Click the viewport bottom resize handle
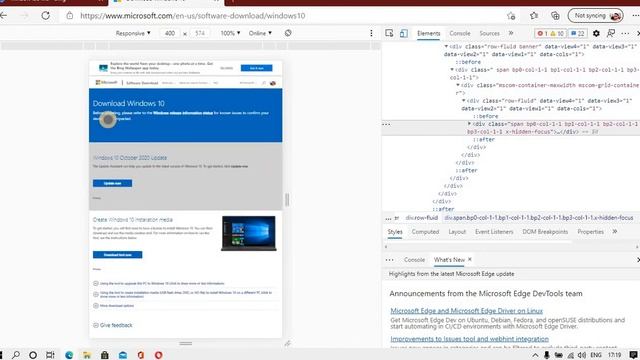 coord(186,343)
